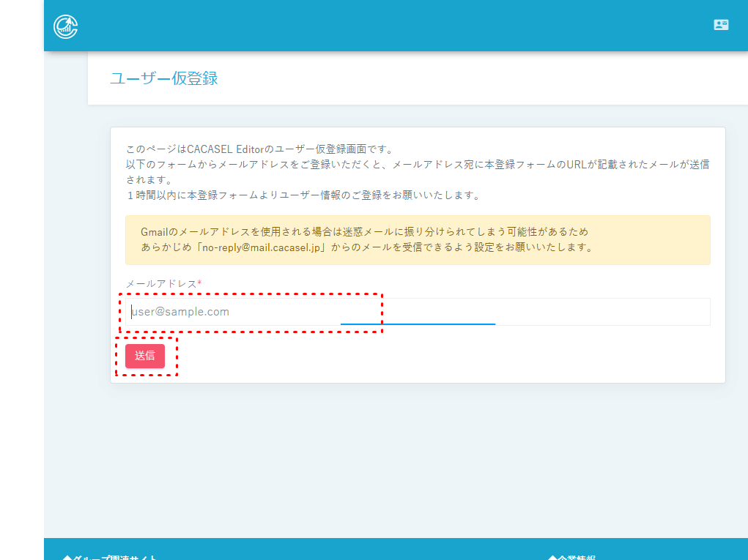The height and width of the screenshot is (560, 748).
Task: Click the diamond bullet before グループ関連サイト
Action: pos(67,558)
